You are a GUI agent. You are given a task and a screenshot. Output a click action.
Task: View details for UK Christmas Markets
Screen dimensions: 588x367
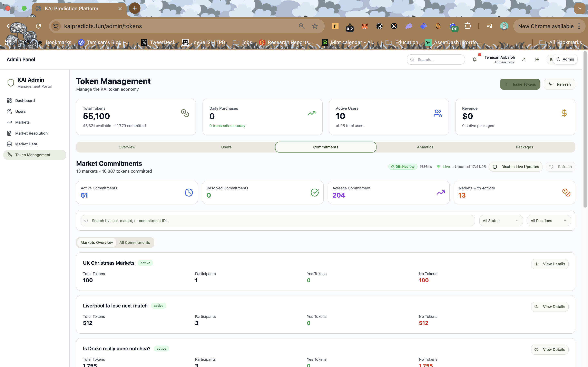549,264
